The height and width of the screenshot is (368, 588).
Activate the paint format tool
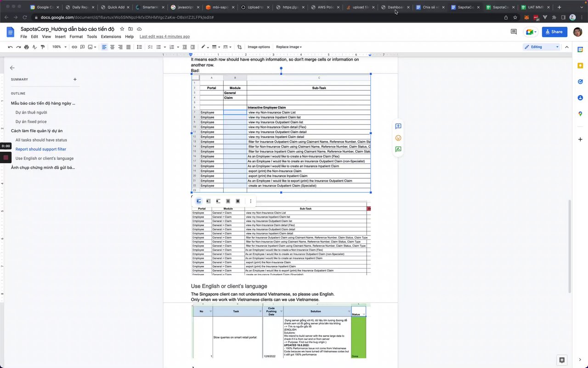pyautogui.click(x=43, y=47)
